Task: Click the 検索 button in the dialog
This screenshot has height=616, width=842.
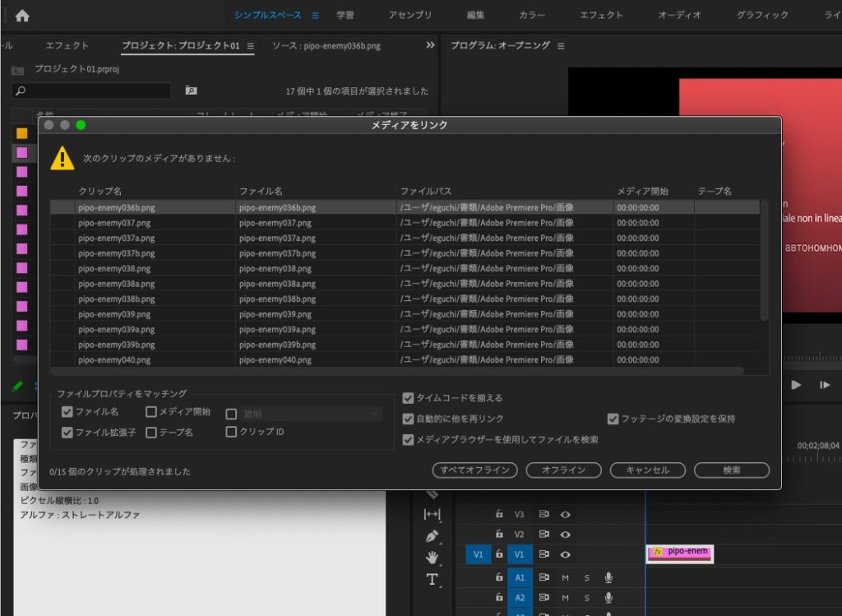Action: 731,470
